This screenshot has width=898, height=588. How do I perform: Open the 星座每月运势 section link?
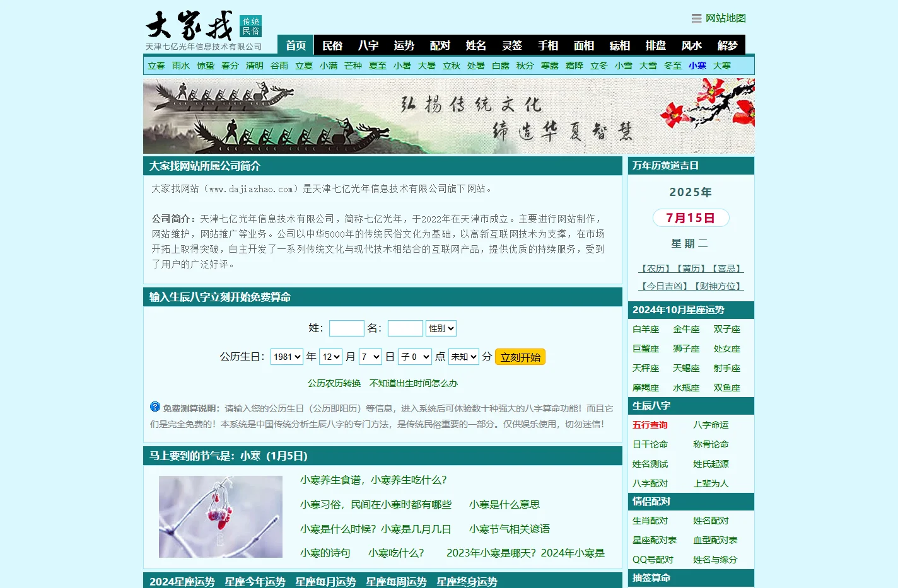click(x=325, y=582)
